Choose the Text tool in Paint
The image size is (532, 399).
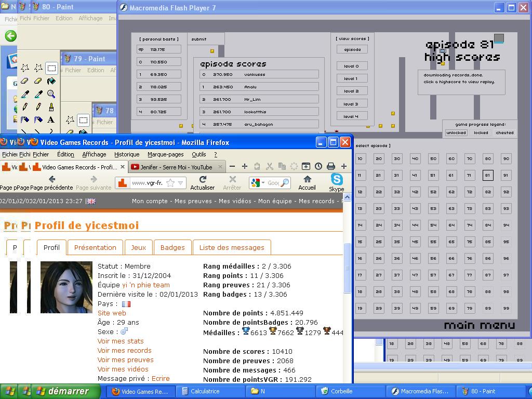tap(51, 119)
